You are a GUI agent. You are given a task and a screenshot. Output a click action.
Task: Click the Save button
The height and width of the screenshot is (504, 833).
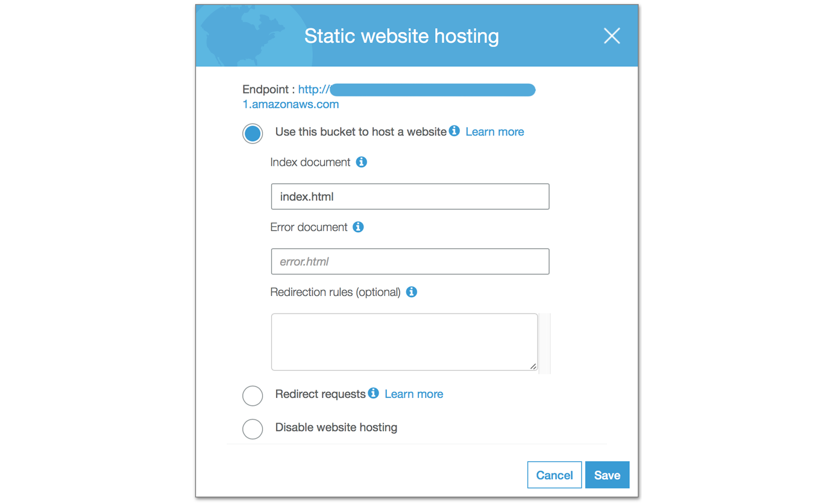pyautogui.click(x=607, y=474)
